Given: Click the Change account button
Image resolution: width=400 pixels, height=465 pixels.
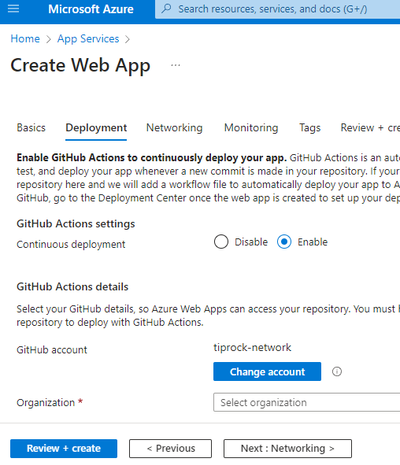Looking at the screenshot, I should click(x=267, y=372).
